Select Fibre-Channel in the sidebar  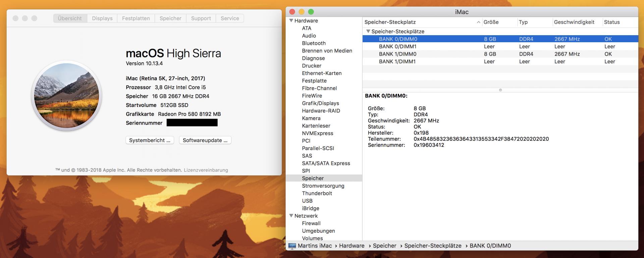(x=319, y=88)
